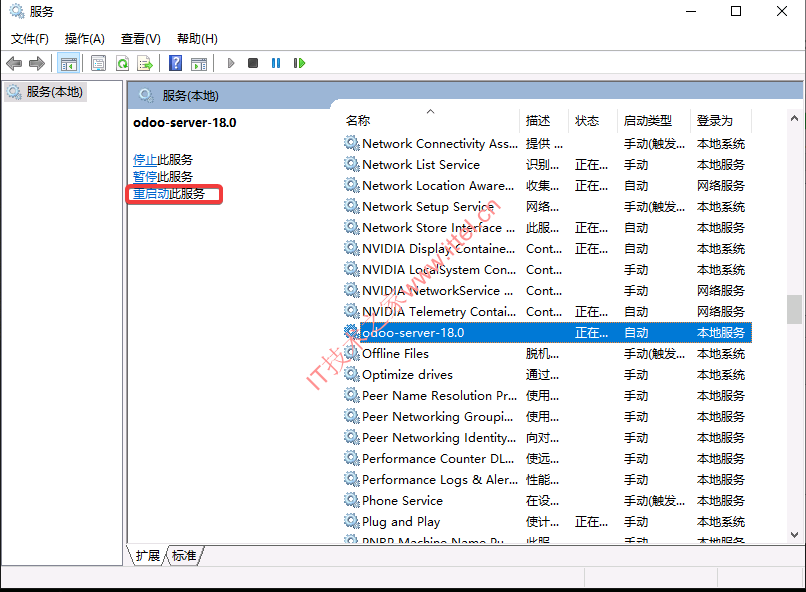Click the 暂停 this service link

(145, 177)
